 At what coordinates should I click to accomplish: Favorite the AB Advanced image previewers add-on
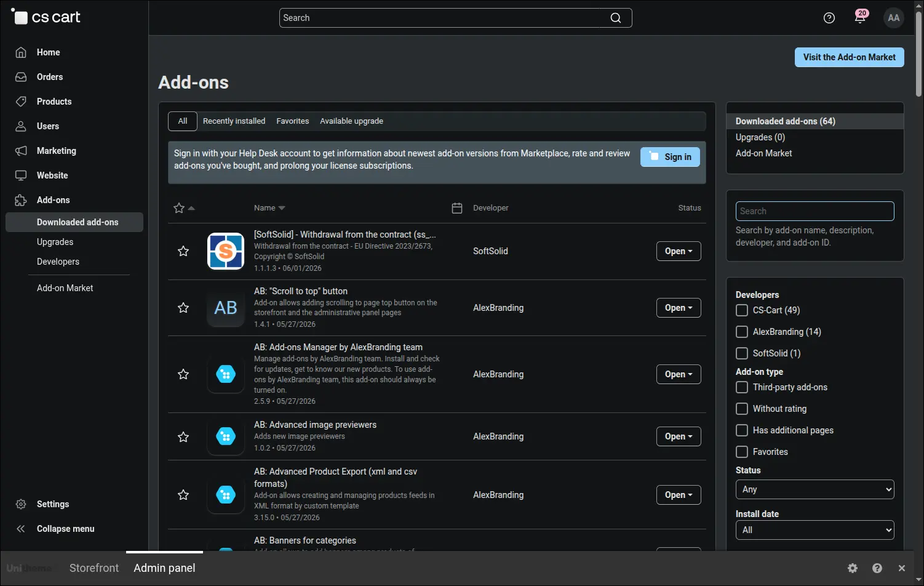point(183,437)
